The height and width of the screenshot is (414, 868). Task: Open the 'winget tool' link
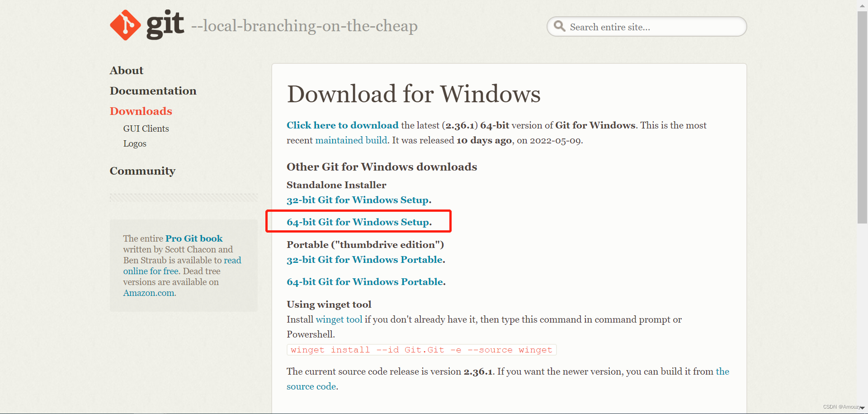(339, 319)
